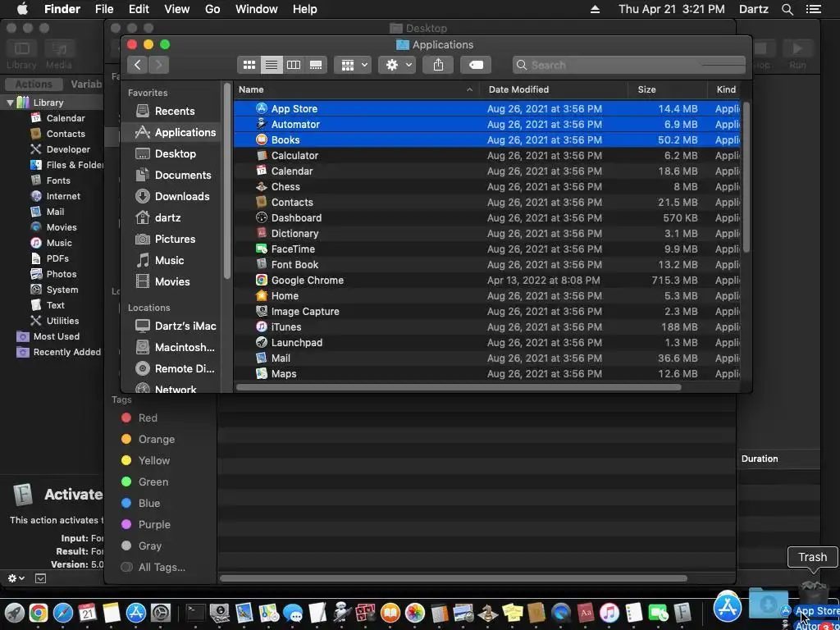840x630 pixels.
Task: Open Launchpad from the Dock
Action: point(15,612)
